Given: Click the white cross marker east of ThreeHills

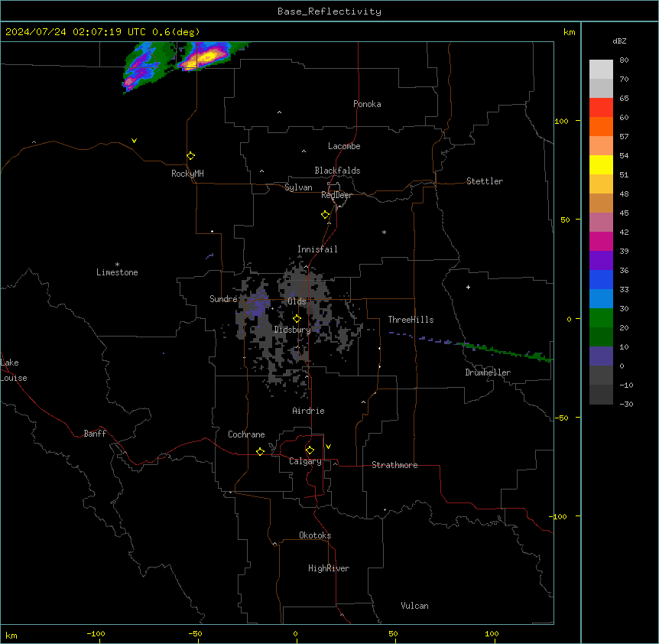Looking at the screenshot, I should (x=468, y=287).
